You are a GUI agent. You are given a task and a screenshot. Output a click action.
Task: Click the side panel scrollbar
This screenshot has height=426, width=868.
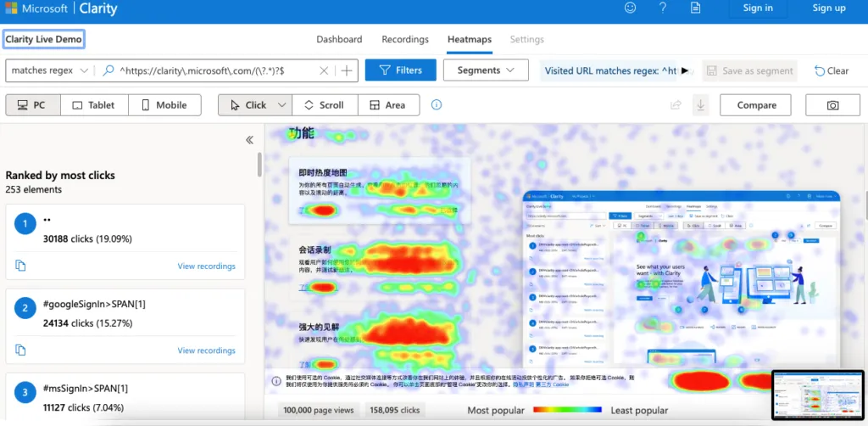click(x=259, y=165)
